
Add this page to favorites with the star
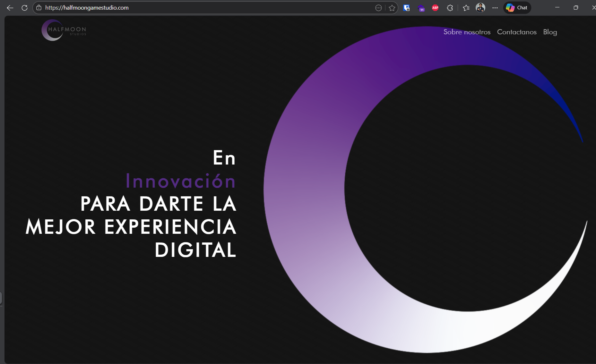(x=392, y=8)
